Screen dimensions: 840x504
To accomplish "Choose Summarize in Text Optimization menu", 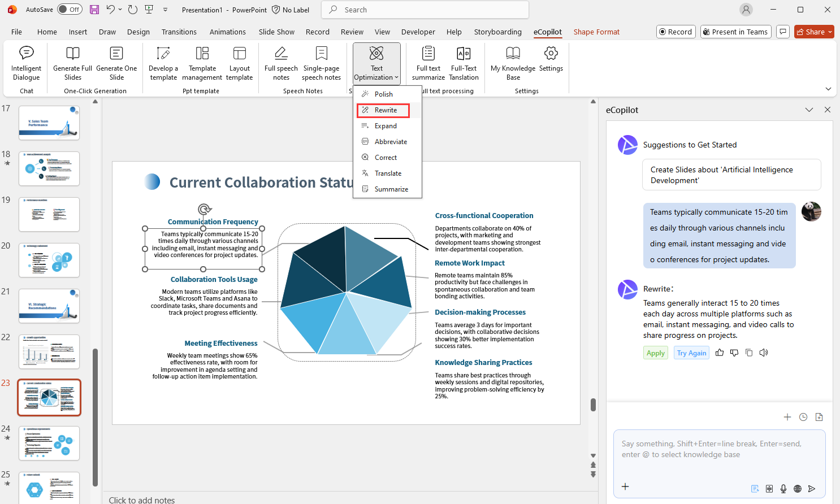I will (391, 189).
